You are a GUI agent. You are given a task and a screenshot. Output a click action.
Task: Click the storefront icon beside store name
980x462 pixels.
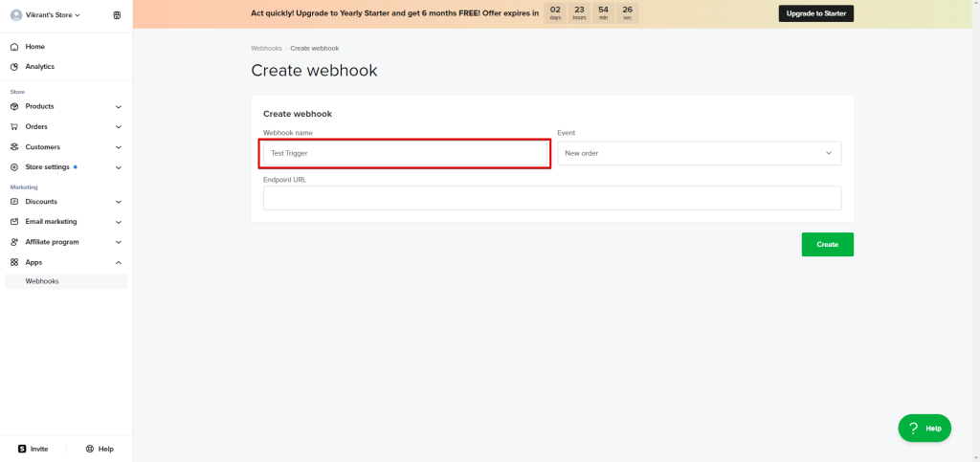coord(117,15)
